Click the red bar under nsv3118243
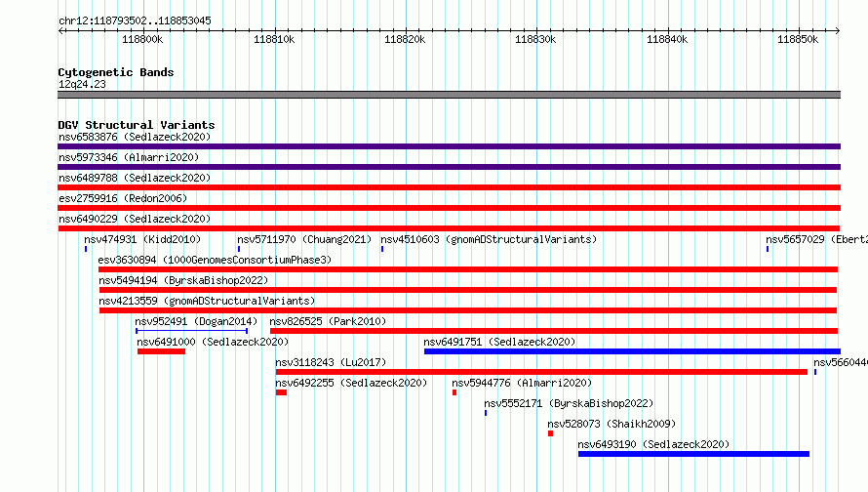The height and width of the screenshot is (492, 868). [541, 372]
